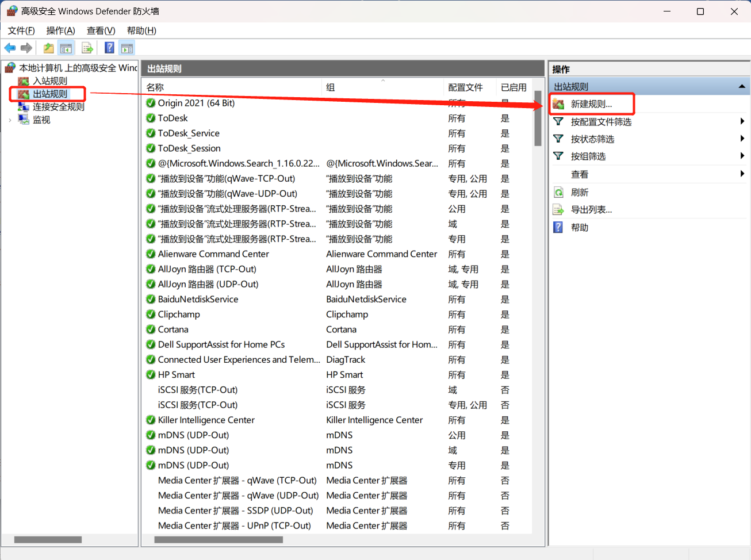Select the Alienware Command Center rule name

(x=213, y=254)
